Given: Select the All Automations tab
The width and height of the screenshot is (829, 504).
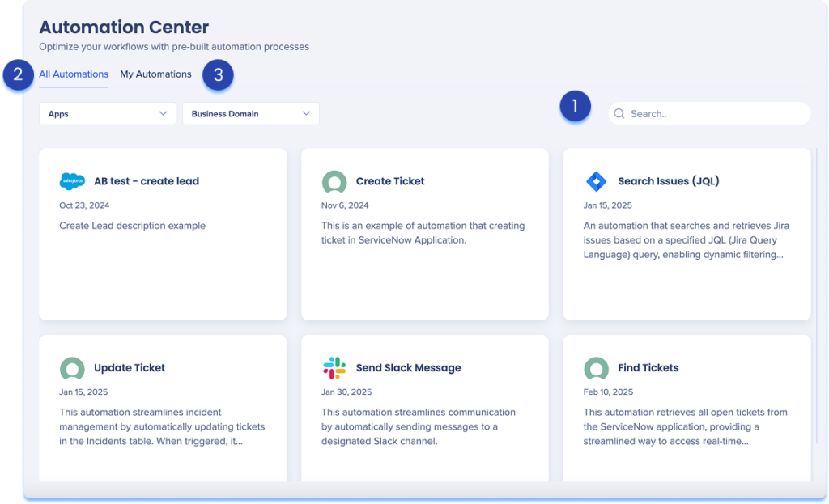Looking at the screenshot, I should (73, 74).
